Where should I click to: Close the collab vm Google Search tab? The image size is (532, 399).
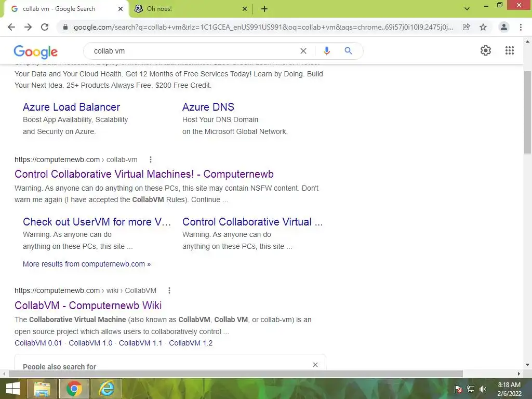tap(121, 9)
